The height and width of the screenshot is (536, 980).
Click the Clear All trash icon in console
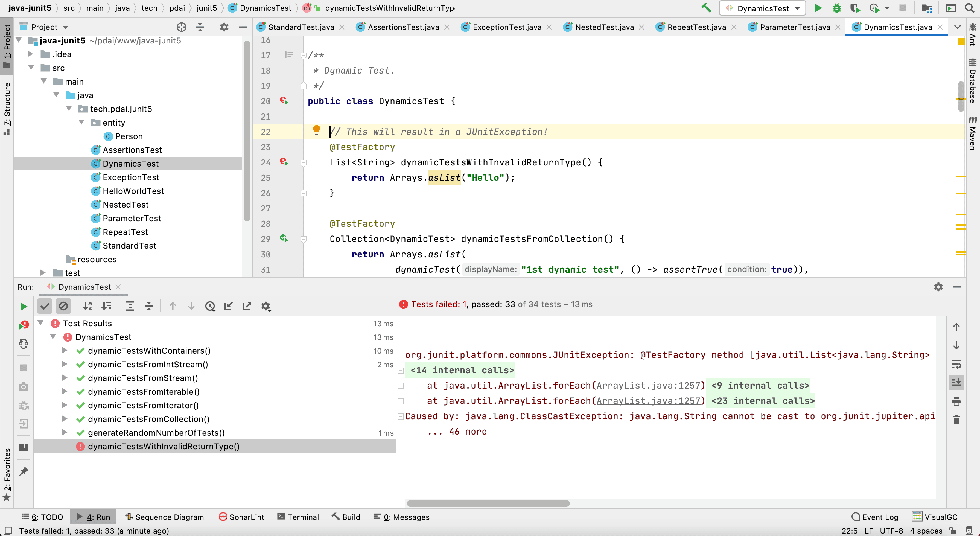coord(956,420)
